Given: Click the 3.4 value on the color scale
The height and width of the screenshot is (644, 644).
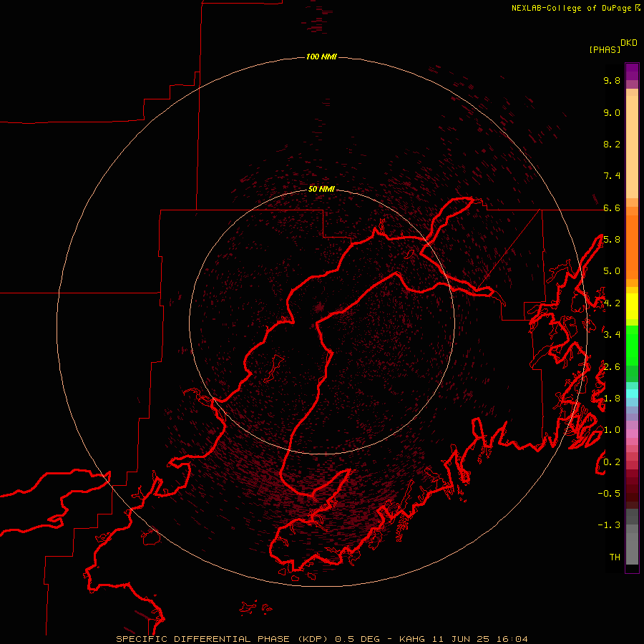Looking at the screenshot, I should (612, 335).
